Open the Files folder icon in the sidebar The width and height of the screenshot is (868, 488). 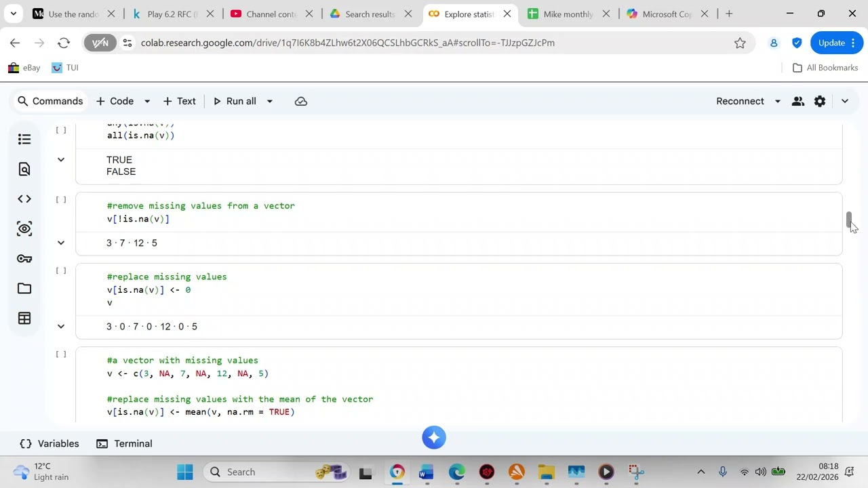(24, 288)
